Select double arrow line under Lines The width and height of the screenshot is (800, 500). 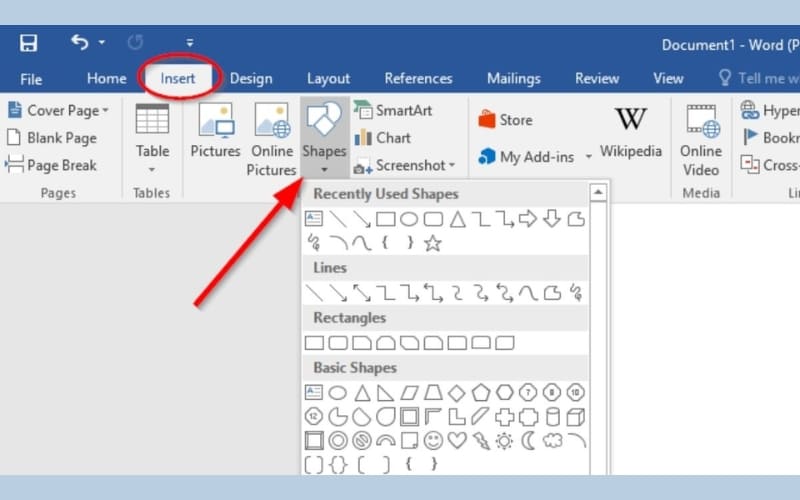362,293
